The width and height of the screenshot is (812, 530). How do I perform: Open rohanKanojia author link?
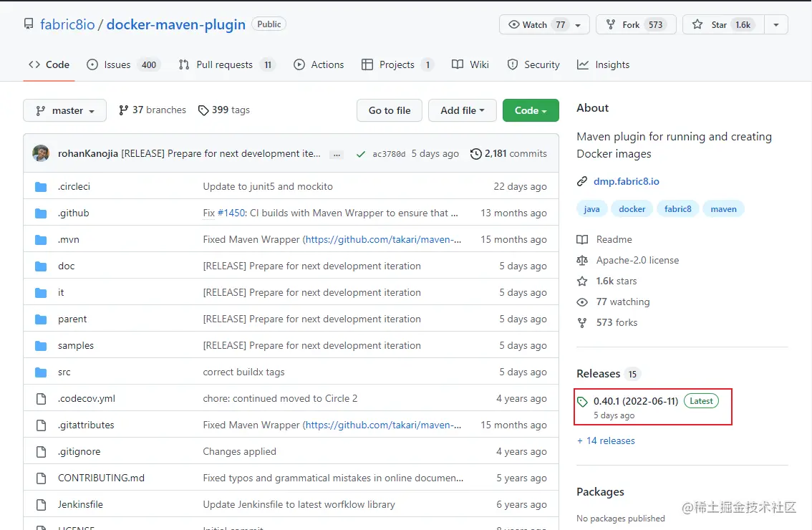click(88, 153)
